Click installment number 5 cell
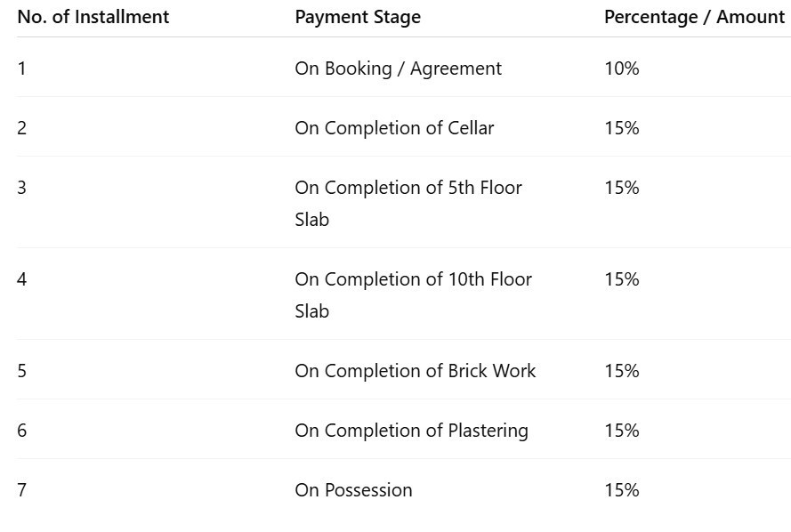 (x=22, y=371)
